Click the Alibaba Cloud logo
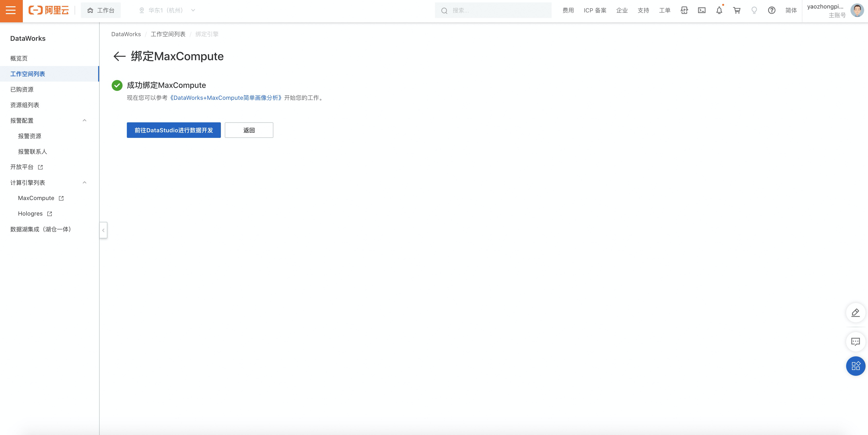 pos(49,10)
